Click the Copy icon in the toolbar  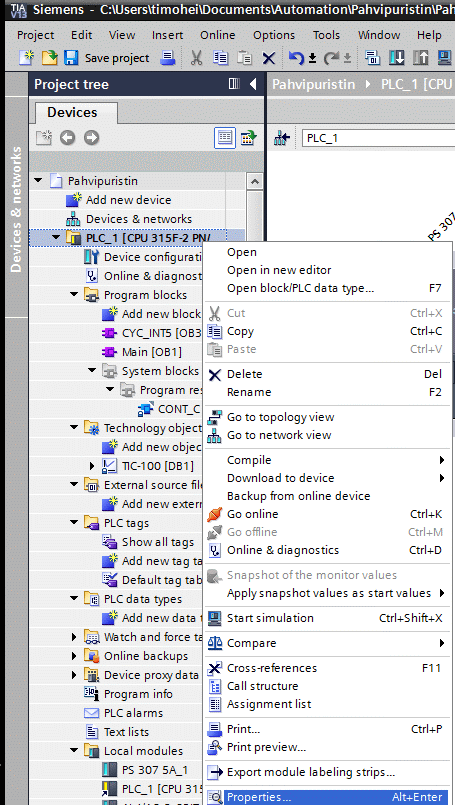coord(221,58)
